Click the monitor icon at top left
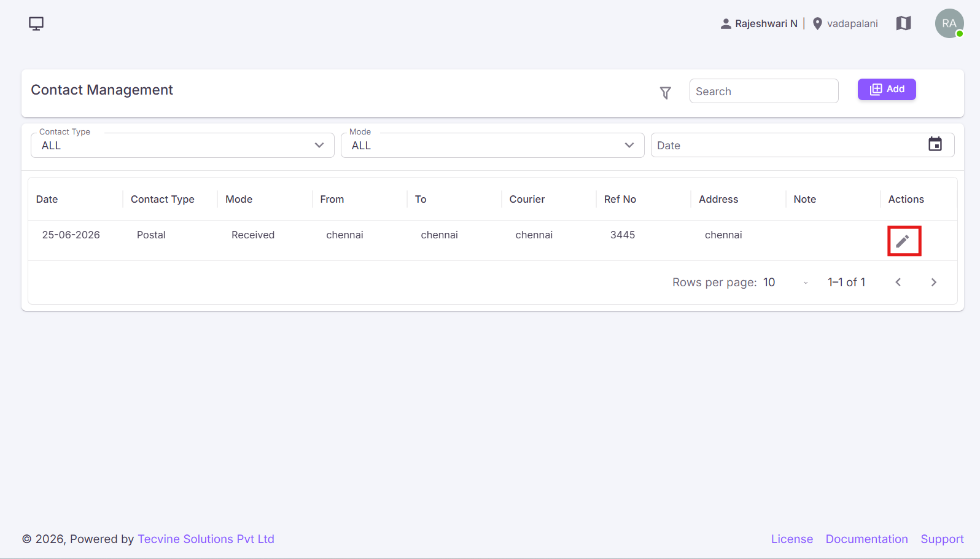 click(36, 23)
